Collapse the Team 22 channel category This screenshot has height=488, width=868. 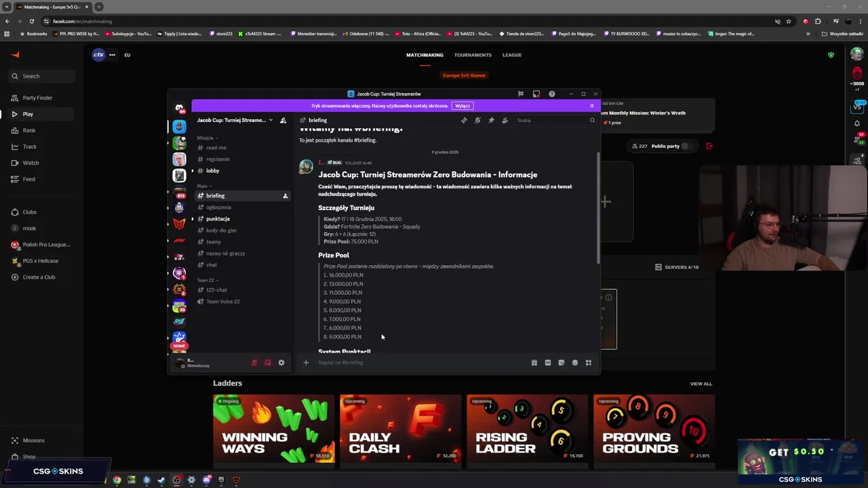207,280
